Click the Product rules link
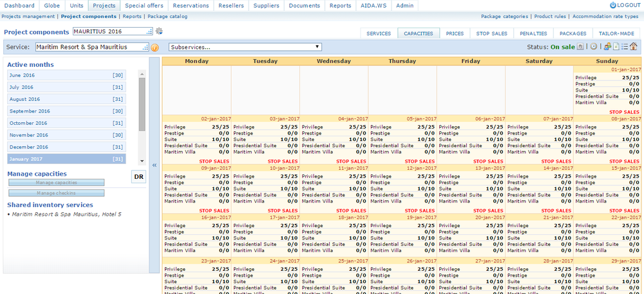 click(550, 16)
